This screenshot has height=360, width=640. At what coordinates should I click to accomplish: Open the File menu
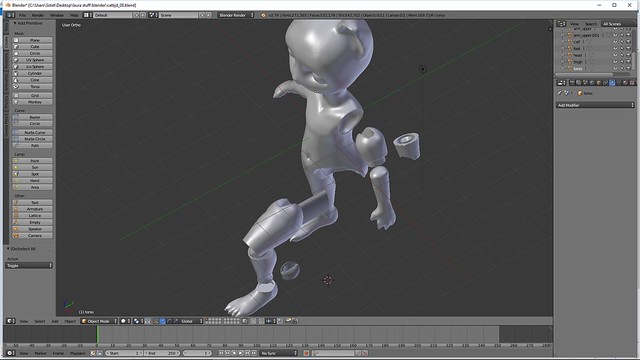pos(22,15)
